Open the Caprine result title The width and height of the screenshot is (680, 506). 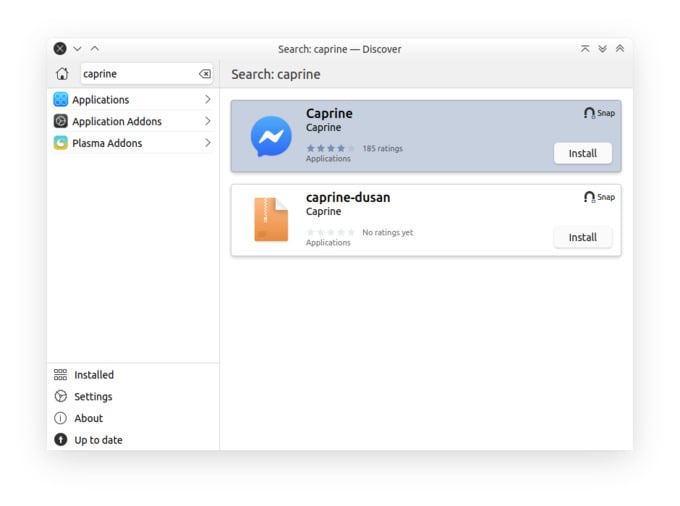click(329, 114)
